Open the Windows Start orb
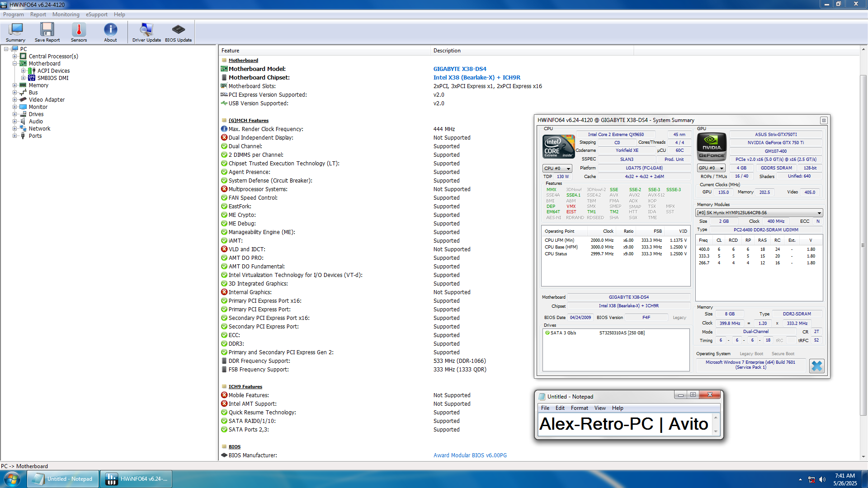The image size is (868, 488). point(12,479)
